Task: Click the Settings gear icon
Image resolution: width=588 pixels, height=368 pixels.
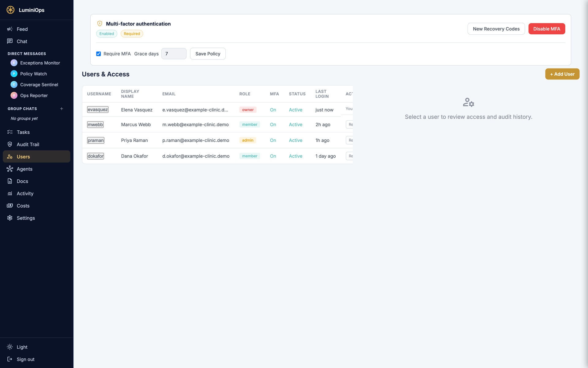Action: click(x=10, y=218)
